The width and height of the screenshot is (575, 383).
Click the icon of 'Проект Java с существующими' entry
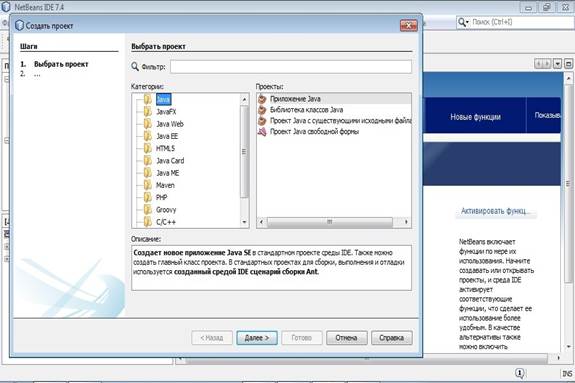262,121
